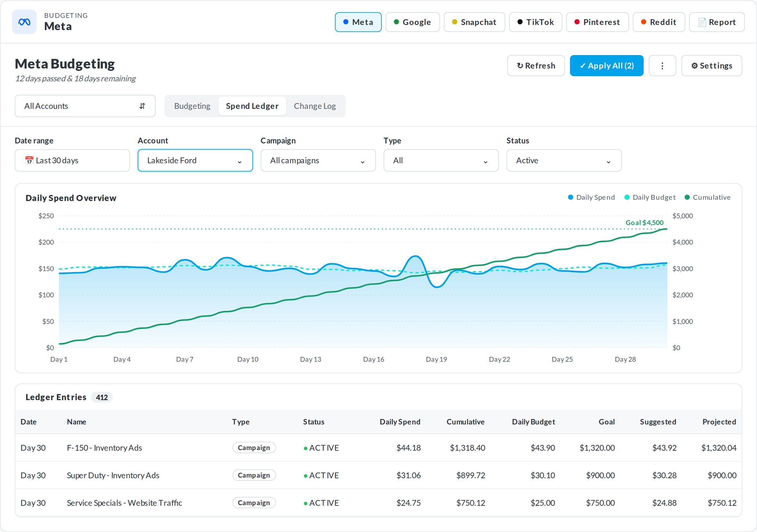The image size is (757, 532).
Task: Sort by the Projected column header
Action: [x=719, y=422]
